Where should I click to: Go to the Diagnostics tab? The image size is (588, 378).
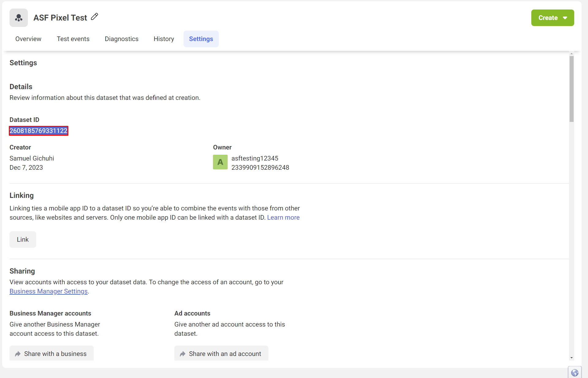(121, 39)
